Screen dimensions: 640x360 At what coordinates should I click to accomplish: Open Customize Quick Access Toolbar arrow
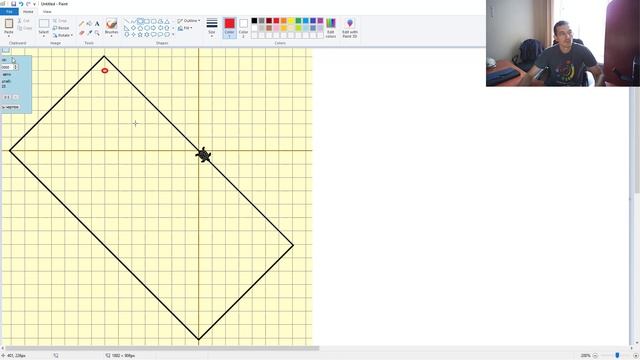click(35, 4)
